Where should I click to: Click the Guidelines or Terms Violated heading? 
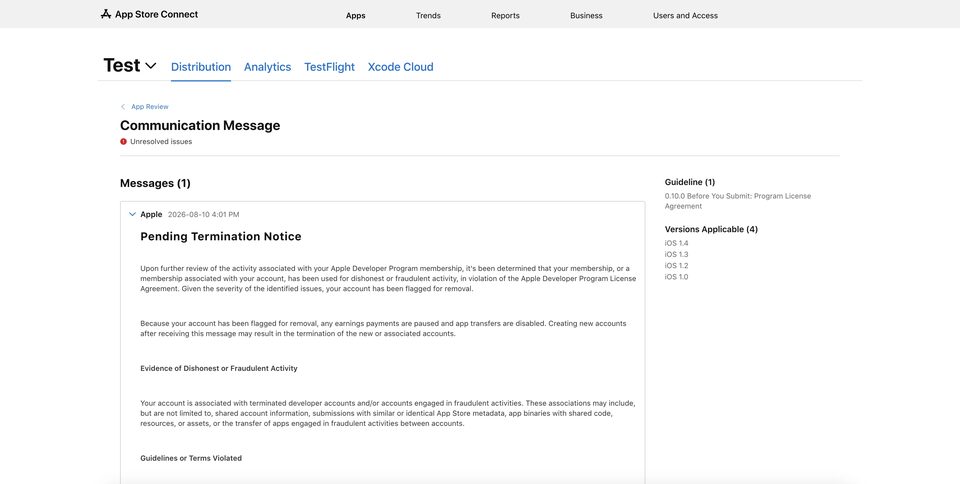point(191,458)
